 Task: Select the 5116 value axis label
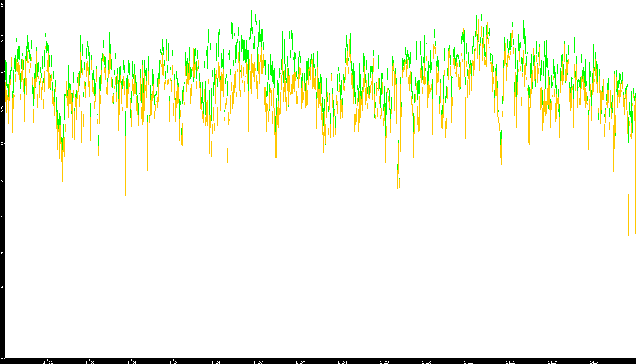[2, 38]
